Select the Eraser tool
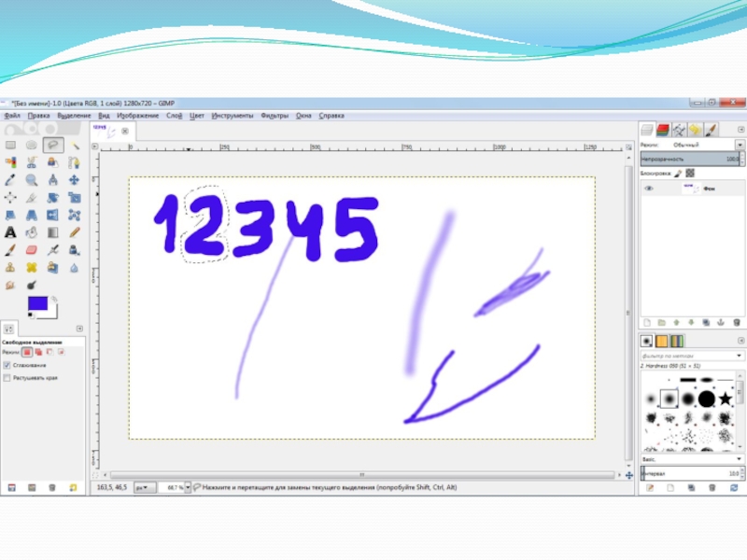The width and height of the screenshot is (747, 560). click(x=32, y=250)
